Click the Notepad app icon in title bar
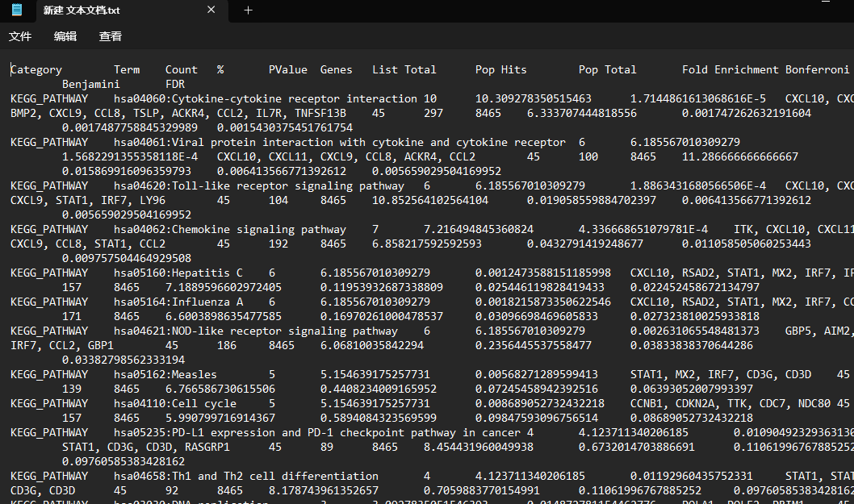This screenshot has height=504, width=854. (x=17, y=10)
